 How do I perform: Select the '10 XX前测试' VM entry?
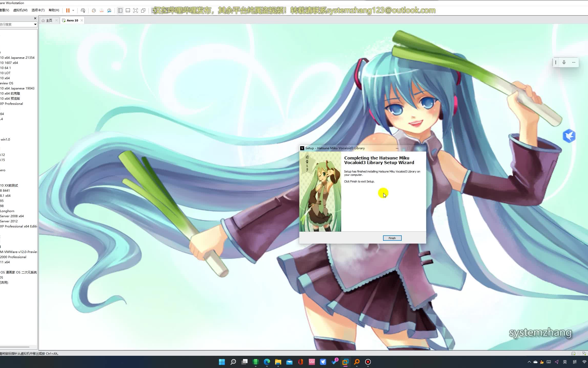pyautogui.click(x=9, y=186)
